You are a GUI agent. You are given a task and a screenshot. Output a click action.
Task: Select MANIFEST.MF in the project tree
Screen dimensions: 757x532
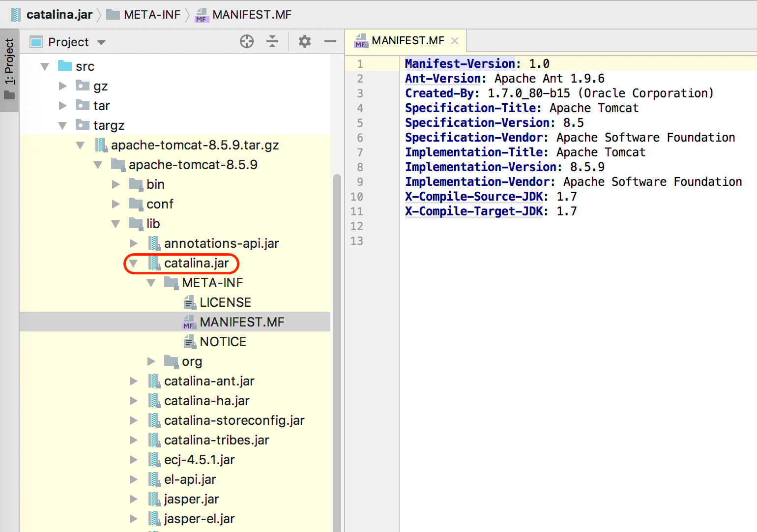242,322
